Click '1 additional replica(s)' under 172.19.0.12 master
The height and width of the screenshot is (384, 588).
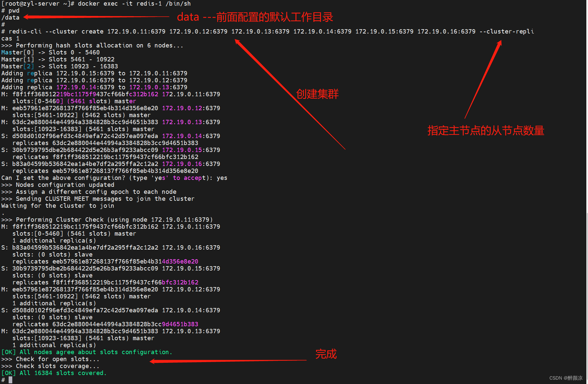point(54,303)
